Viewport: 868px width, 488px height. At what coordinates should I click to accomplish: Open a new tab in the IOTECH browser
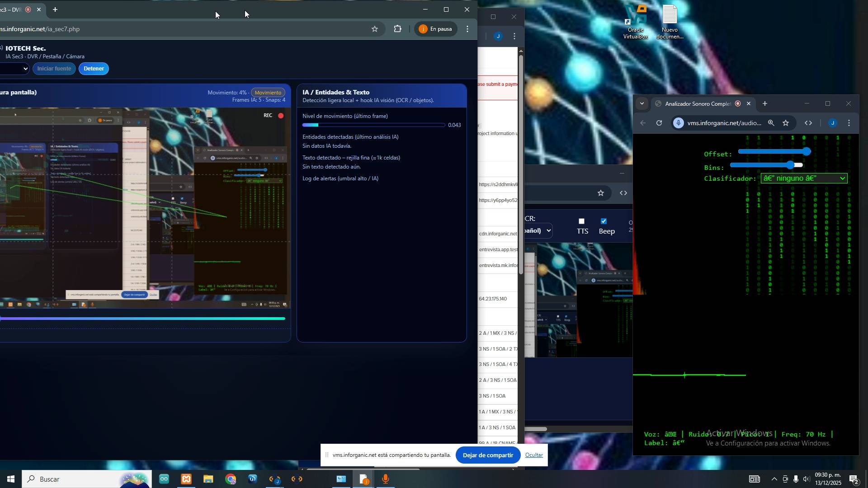(55, 9)
